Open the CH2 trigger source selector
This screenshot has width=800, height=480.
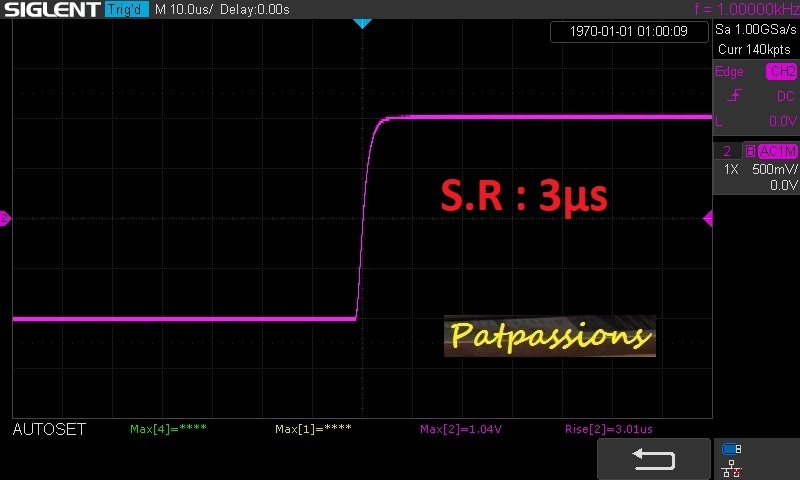tap(781, 72)
